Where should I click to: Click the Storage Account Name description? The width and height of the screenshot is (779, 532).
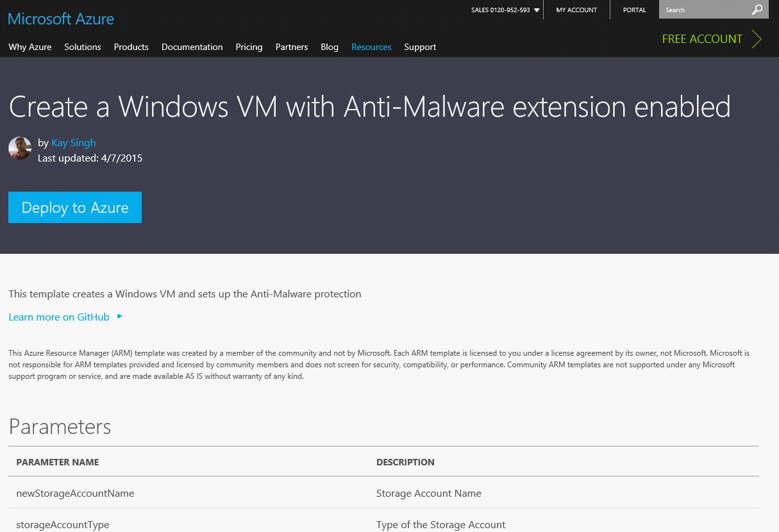(429, 494)
